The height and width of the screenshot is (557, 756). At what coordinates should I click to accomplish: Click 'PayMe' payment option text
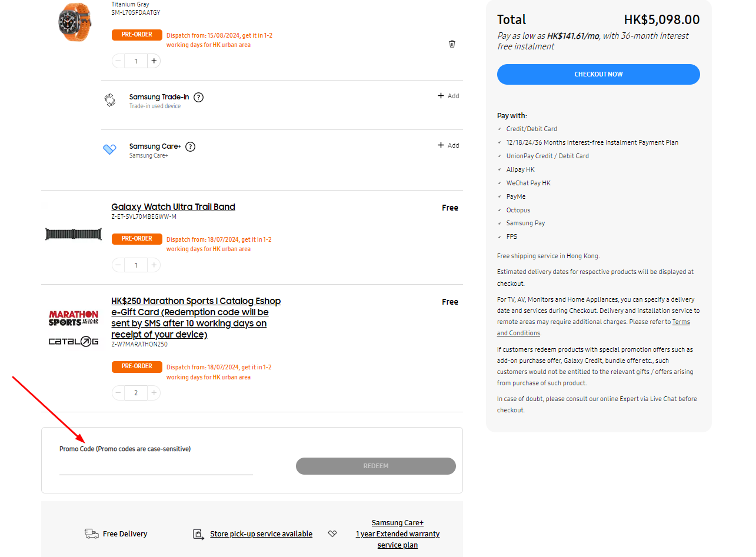(516, 196)
